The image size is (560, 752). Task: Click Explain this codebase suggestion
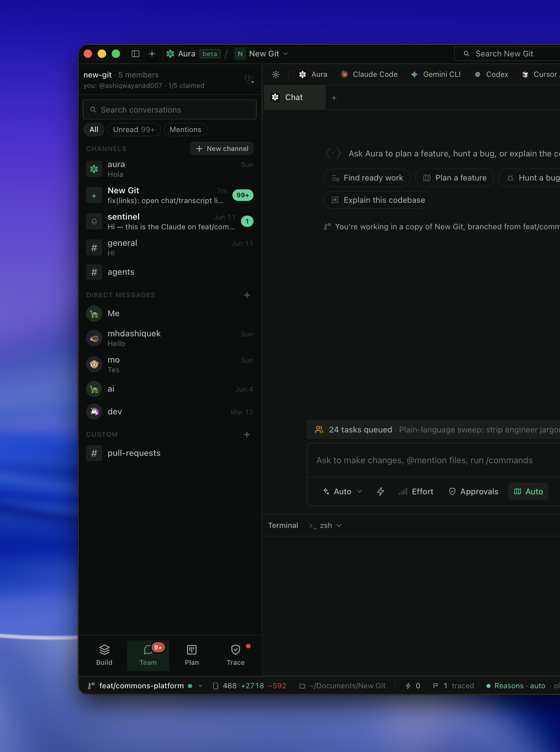click(378, 200)
